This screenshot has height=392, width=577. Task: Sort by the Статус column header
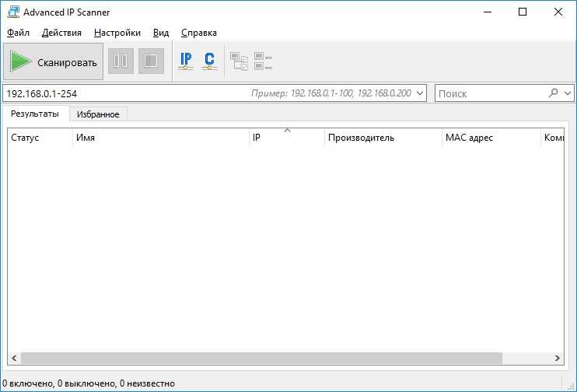(x=40, y=138)
